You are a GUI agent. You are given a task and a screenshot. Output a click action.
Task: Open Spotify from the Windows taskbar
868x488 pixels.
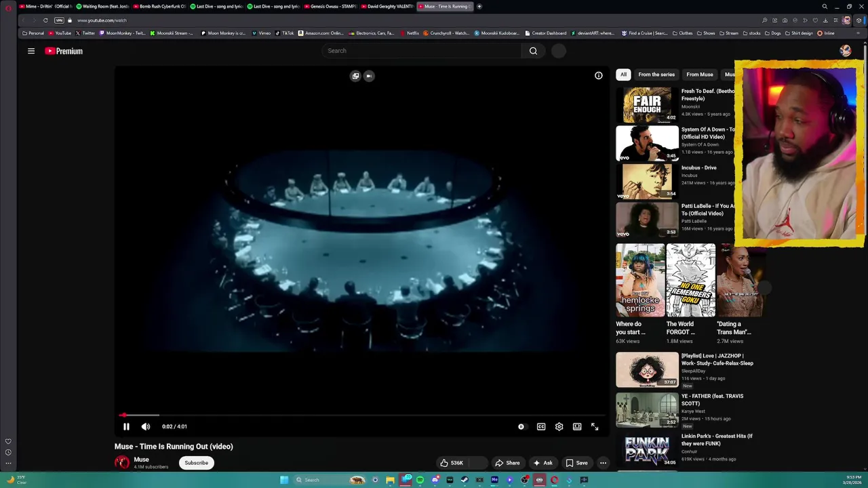click(420, 480)
